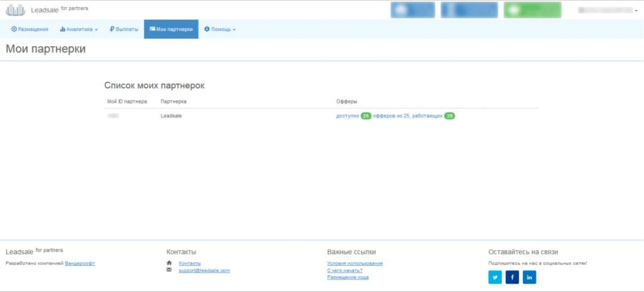The height and width of the screenshot is (292, 644).
Task: Go to the Выплаты section
Action: pos(124,29)
